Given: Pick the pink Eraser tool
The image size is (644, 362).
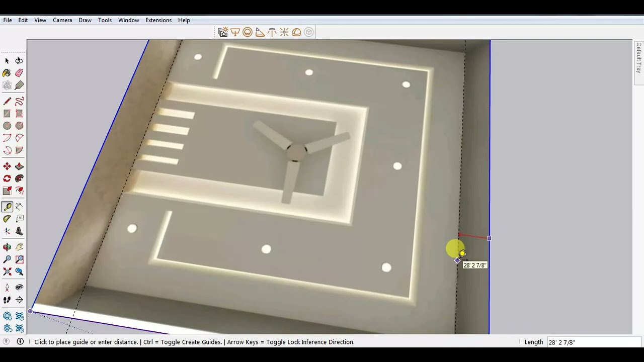Looking at the screenshot, I should click(x=19, y=73).
